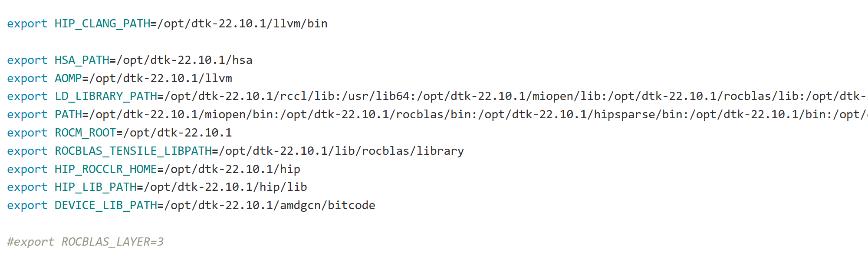Click the ROCM_ROOT variable name
The height and width of the screenshot is (260, 868).
pyautogui.click(x=85, y=133)
